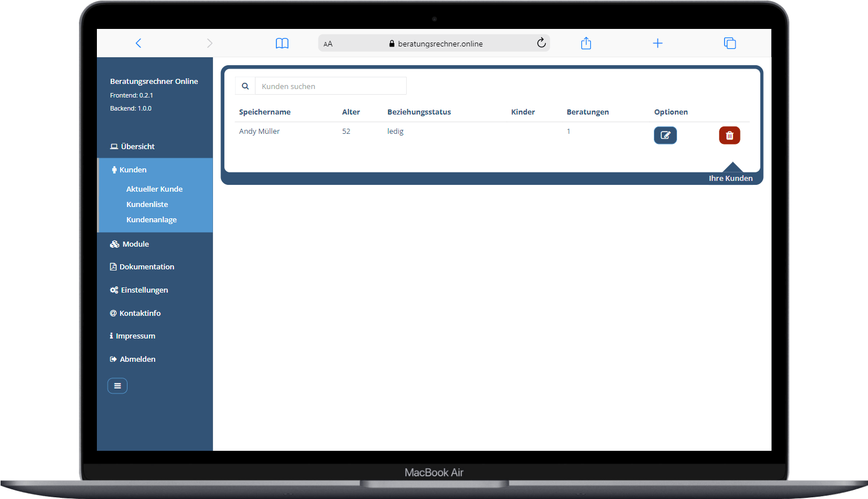This screenshot has height=499, width=868.
Task: Log out via Abmelden
Action: coord(137,359)
